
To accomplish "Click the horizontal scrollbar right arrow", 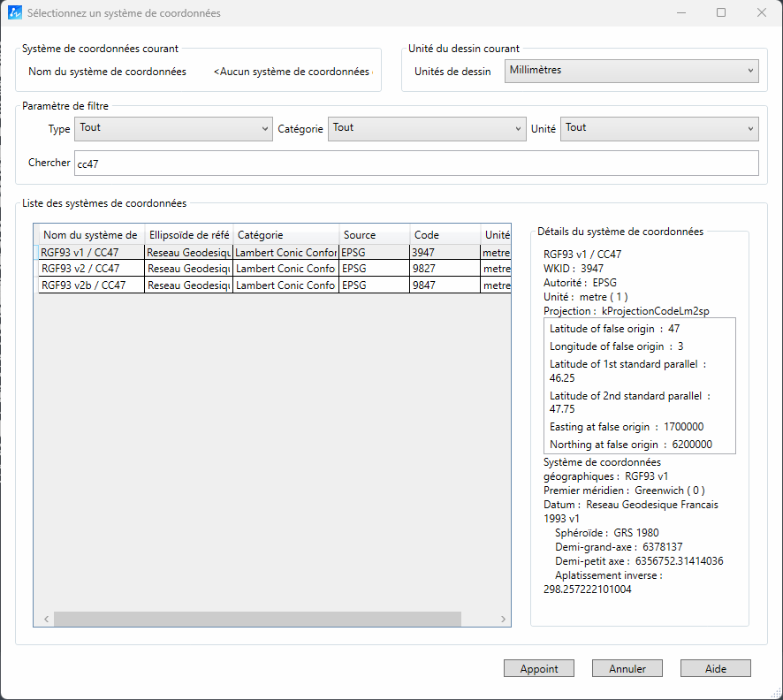I will coord(503,620).
